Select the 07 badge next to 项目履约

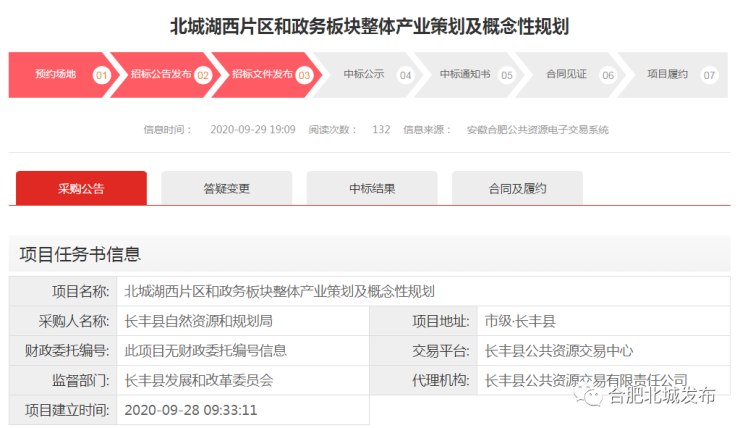pyautogui.click(x=709, y=75)
